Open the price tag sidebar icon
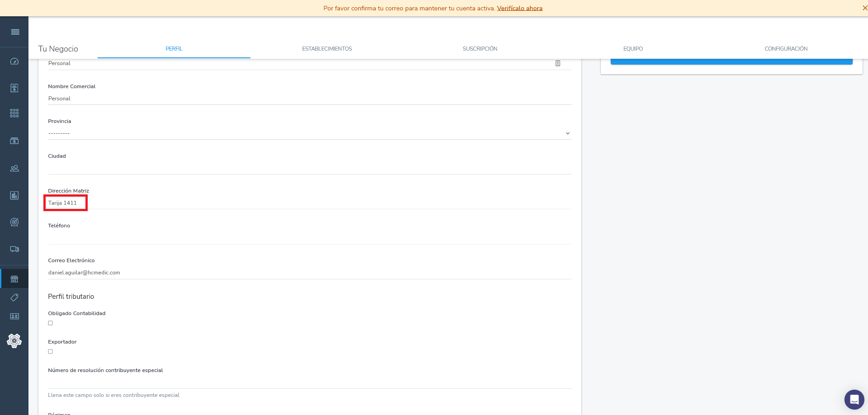The image size is (868, 415). click(14, 297)
